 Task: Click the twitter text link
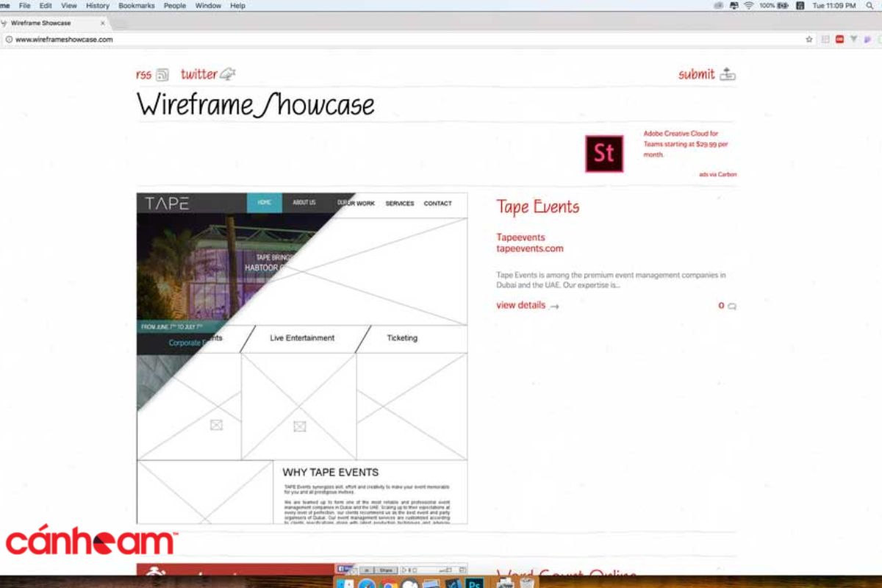click(x=199, y=73)
